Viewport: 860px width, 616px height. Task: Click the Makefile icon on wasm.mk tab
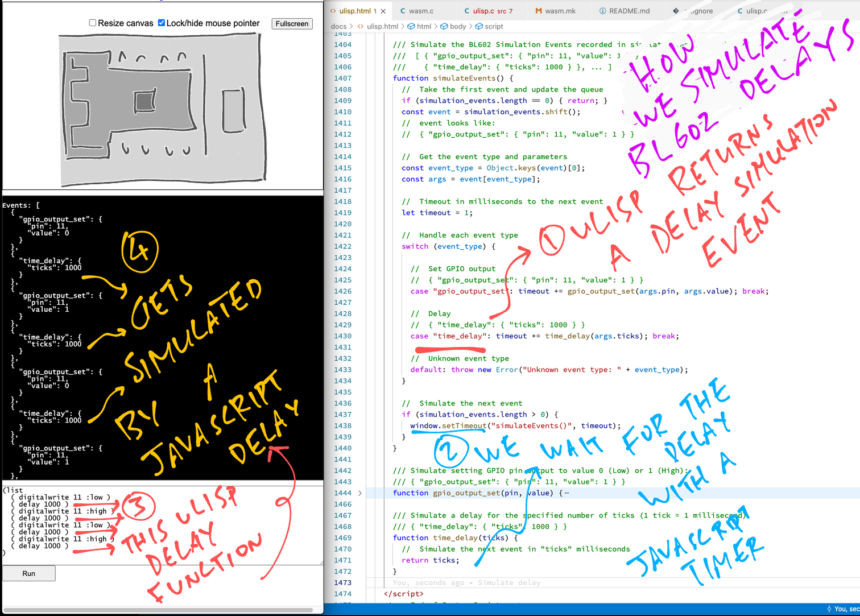(x=538, y=11)
